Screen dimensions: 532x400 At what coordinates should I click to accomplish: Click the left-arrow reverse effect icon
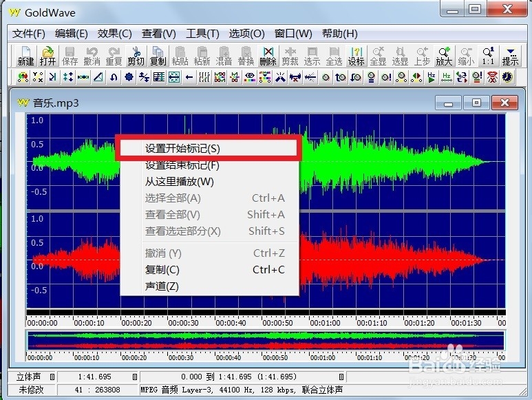click(x=189, y=77)
